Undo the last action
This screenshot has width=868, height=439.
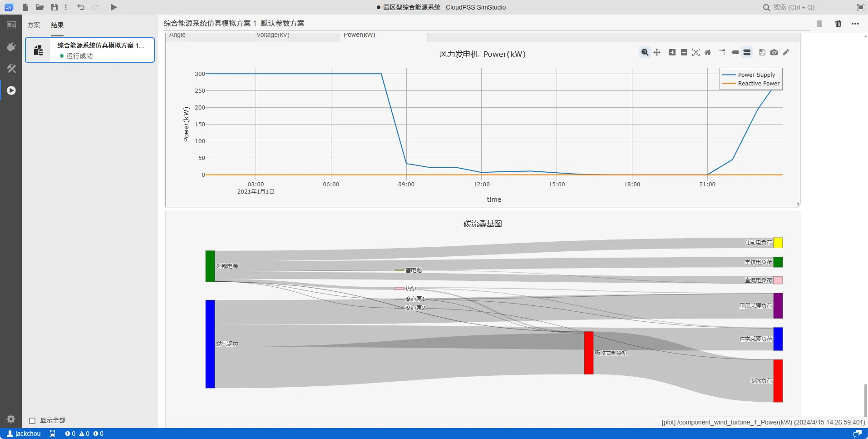coord(81,7)
